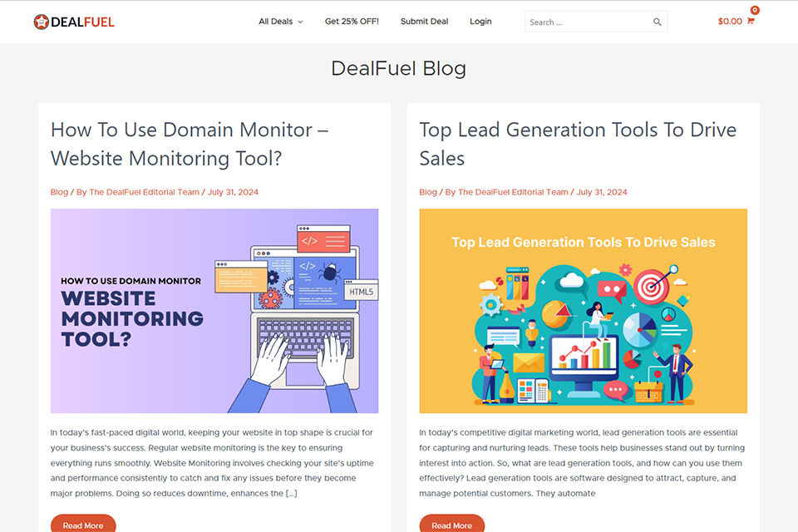798x532 pixels.
Task: Click the Domain Monitor excerpt paragraph
Action: click(212, 463)
